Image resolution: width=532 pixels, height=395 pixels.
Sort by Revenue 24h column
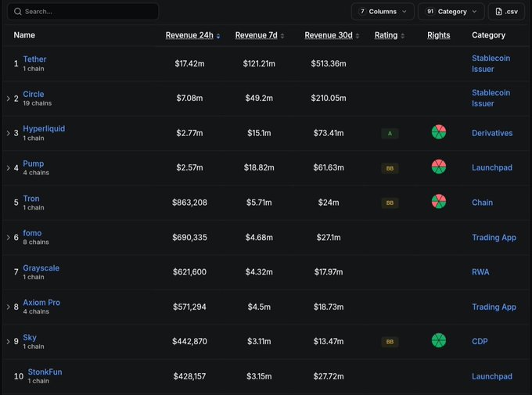[x=189, y=35]
